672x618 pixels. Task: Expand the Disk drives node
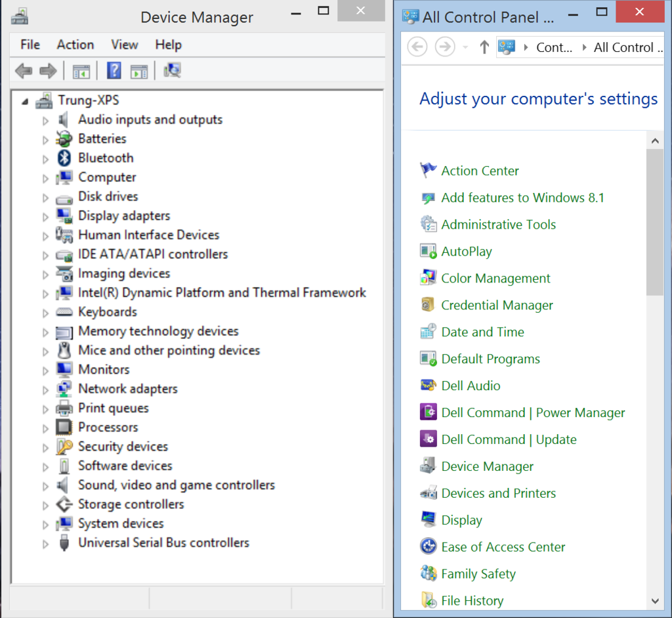pyautogui.click(x=45, y=197)
